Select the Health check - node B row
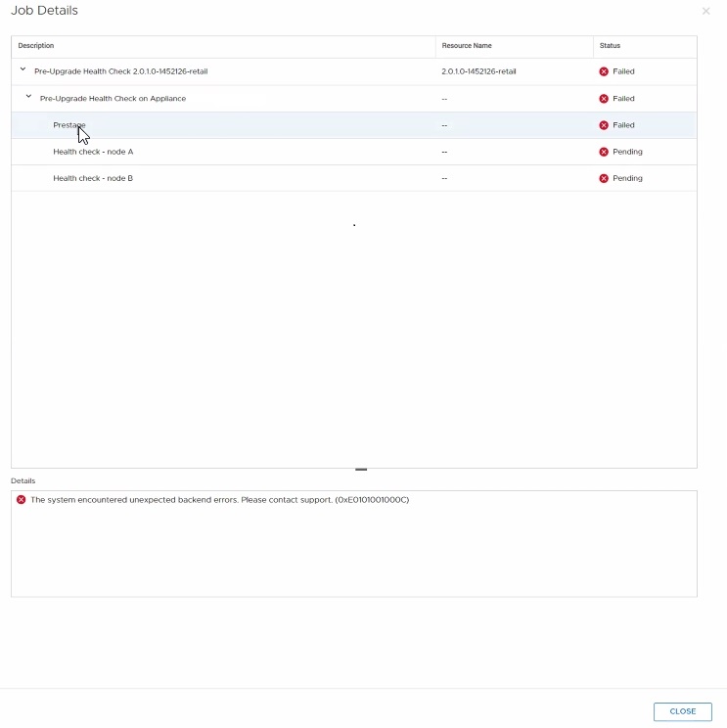This screenshot has width=727, height=728. 93,178
